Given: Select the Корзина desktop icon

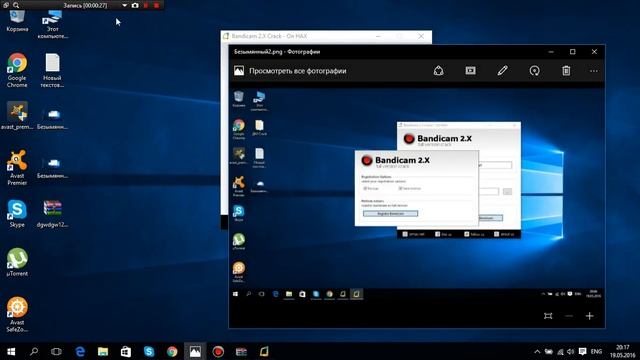Looking at the screenshot, I should pos(17,21).
